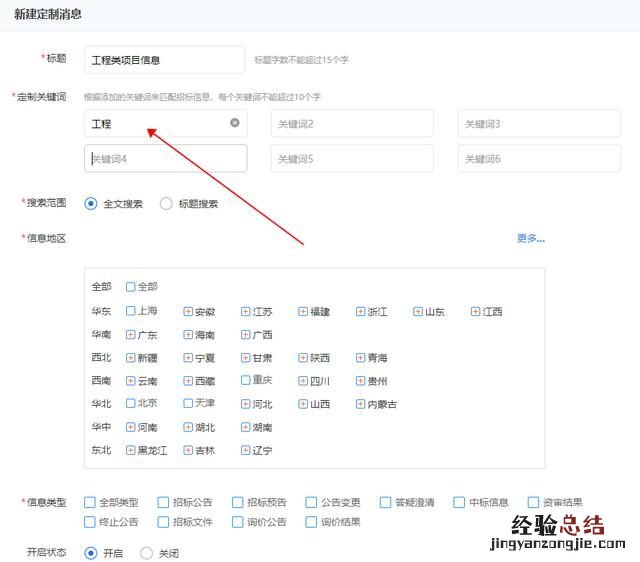Screen dimensions: 640x562
Task: Enable the 中标信息 checkbox
Action: 459,502
